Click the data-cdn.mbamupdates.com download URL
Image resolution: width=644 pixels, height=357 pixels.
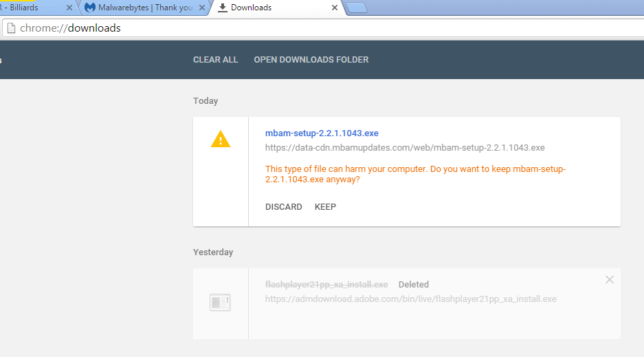tap(405, 147)
